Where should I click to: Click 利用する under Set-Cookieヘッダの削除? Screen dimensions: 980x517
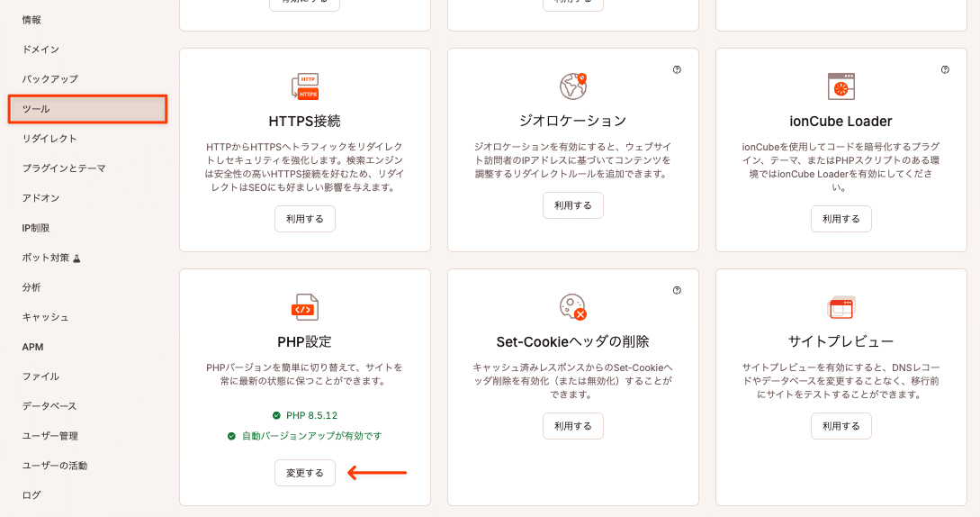(573, 426)
